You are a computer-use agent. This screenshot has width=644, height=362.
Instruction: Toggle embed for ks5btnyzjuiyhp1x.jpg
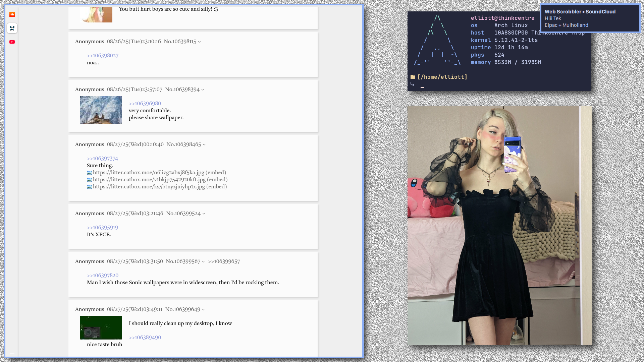[x=216, y=187]
